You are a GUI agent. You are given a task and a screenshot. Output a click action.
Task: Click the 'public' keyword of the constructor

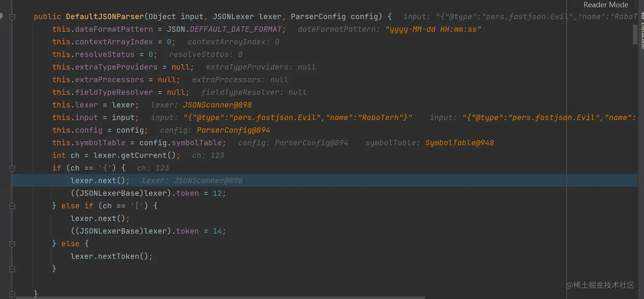click(x=48, y=17)
